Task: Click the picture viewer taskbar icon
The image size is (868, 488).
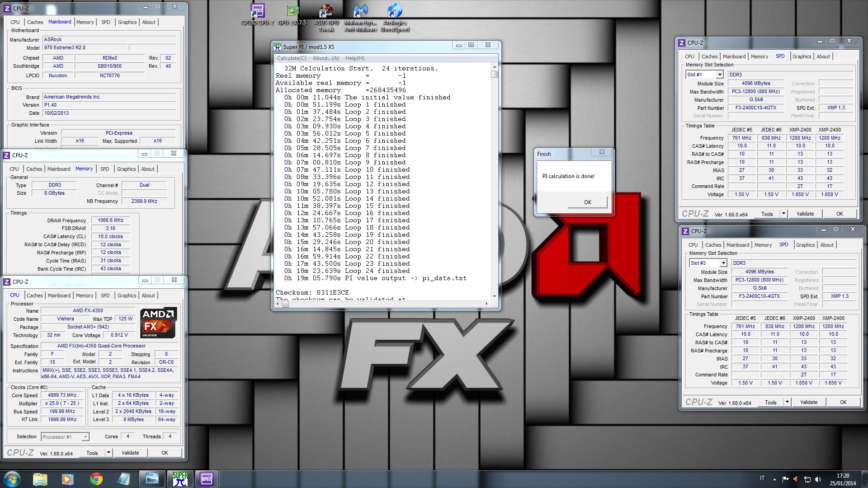Action: [x=152, y=479]
